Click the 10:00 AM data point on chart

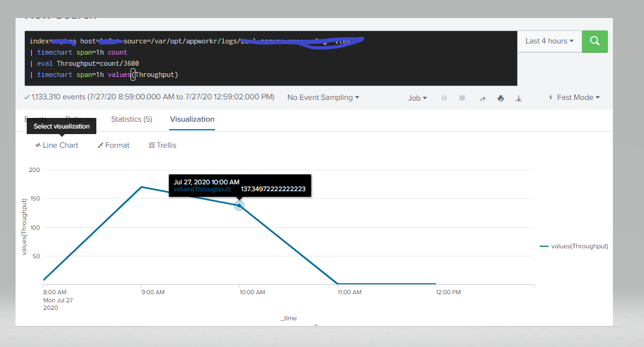pyautogui.click(x=239, y=205)
